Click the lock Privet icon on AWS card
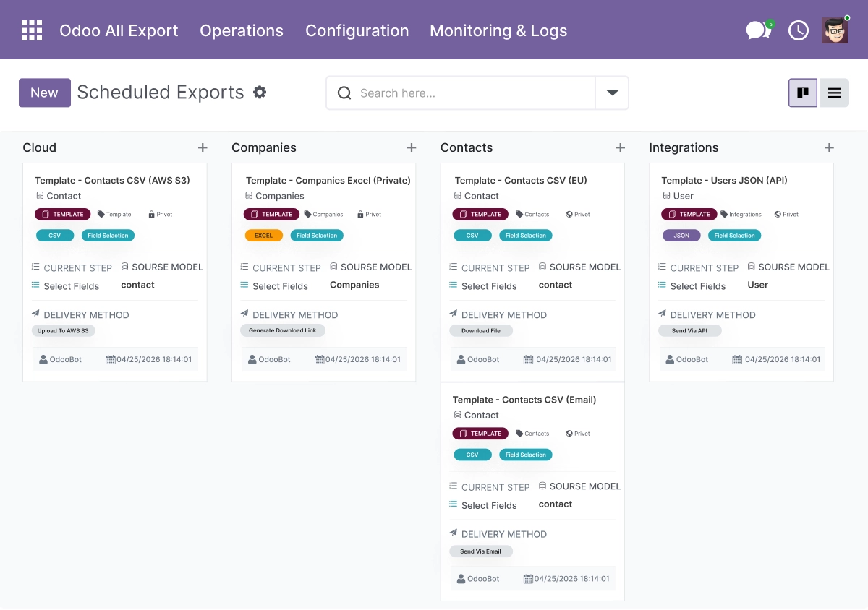The height and width of the screenshot is (610, 868). point(152,215)
